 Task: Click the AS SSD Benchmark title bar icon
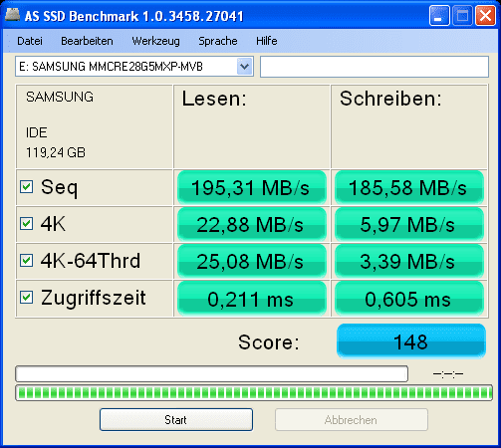click(12, 15)
